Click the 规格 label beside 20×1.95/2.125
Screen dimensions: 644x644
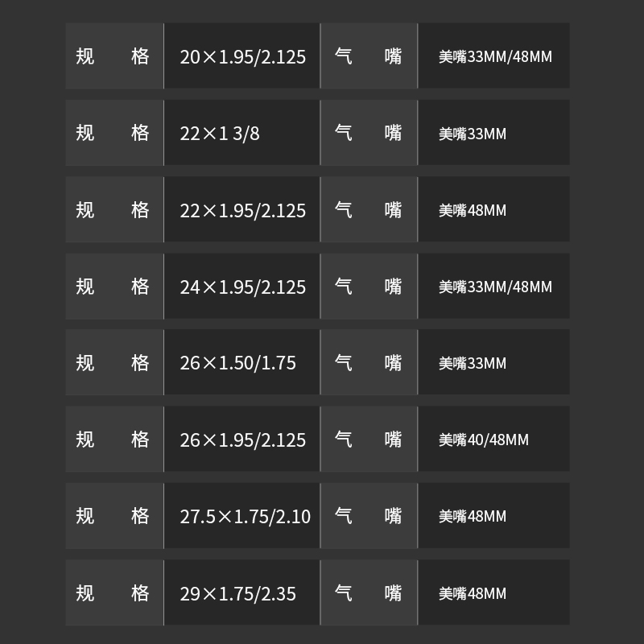tap(114, 56)
